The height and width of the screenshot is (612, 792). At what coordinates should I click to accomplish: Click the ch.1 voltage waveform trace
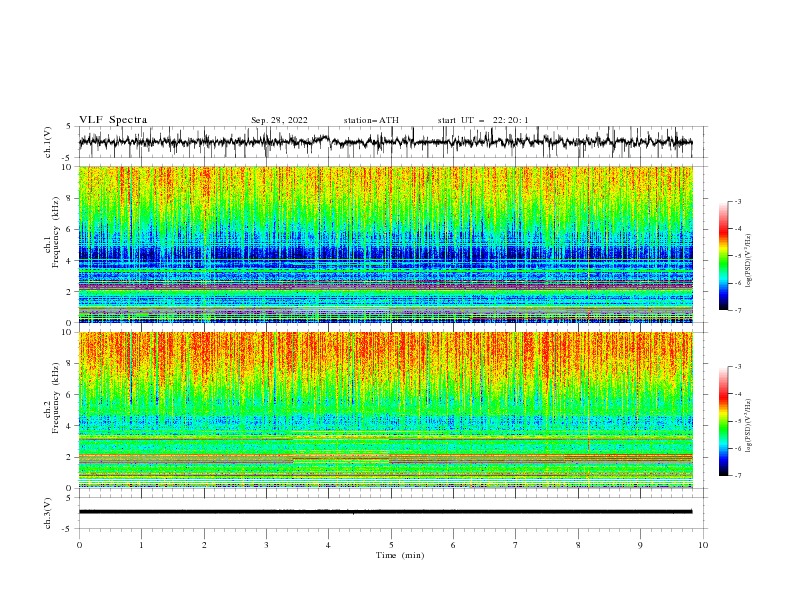click(x=385, y=142)
